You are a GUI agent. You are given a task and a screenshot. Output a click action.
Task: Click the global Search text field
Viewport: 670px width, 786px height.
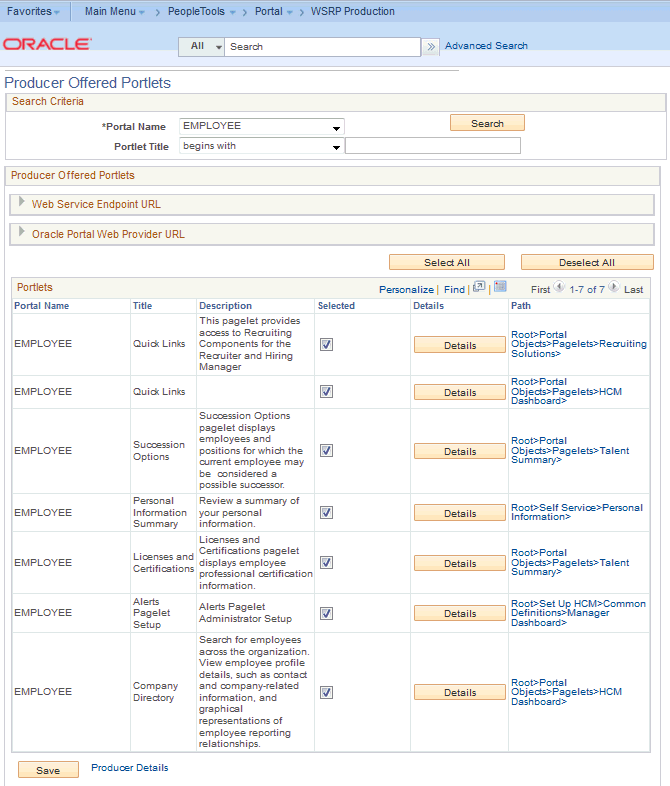tap(322, 47)
